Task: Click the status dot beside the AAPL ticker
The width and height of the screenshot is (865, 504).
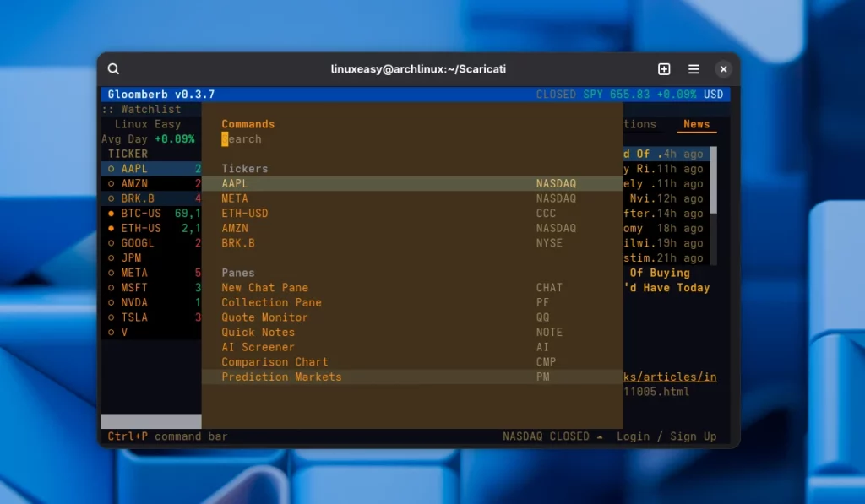Action: (x=111, y=168)
